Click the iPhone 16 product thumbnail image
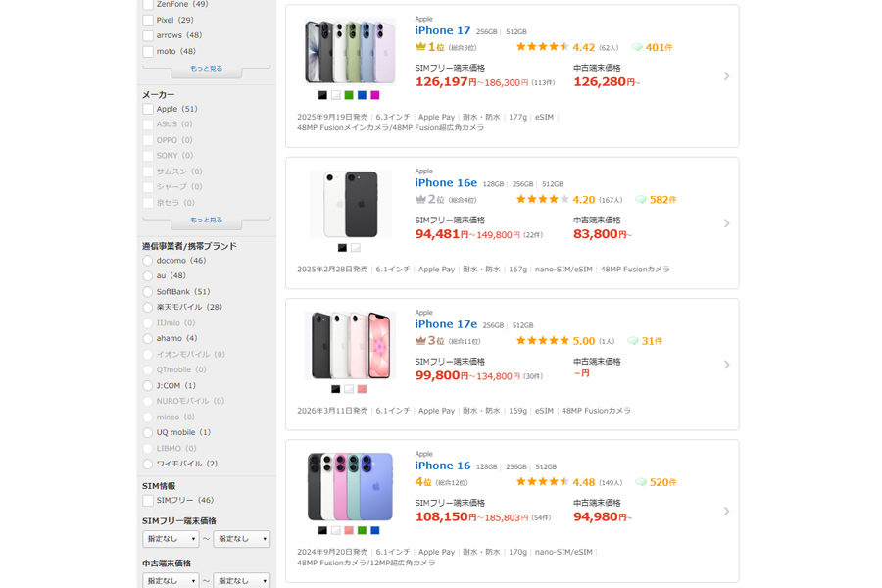This screenshot has width=882, height=588. coord(350,487)
